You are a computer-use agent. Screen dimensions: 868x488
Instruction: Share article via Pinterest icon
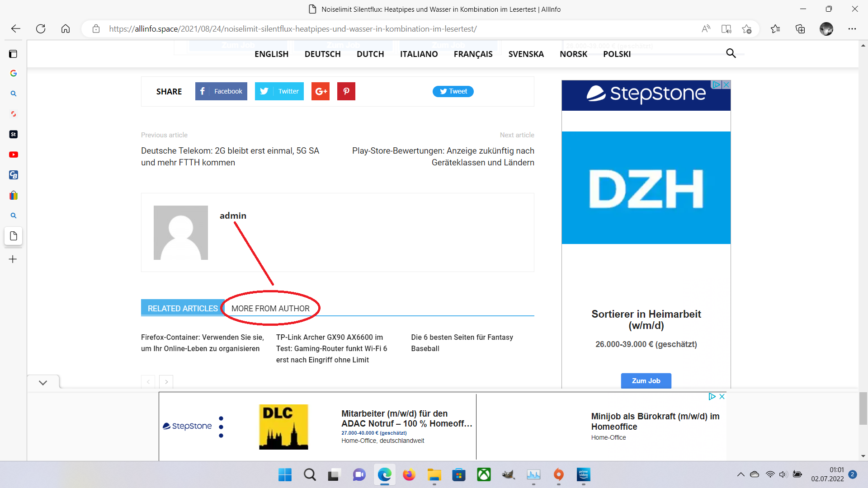pyautogui.click(x=346, y=91)
